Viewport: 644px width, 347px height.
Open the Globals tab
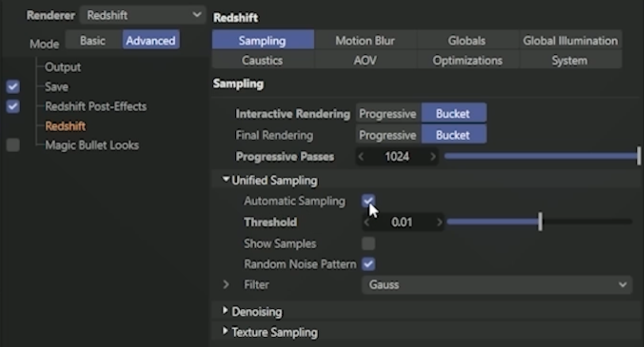(x=467, y=40)
